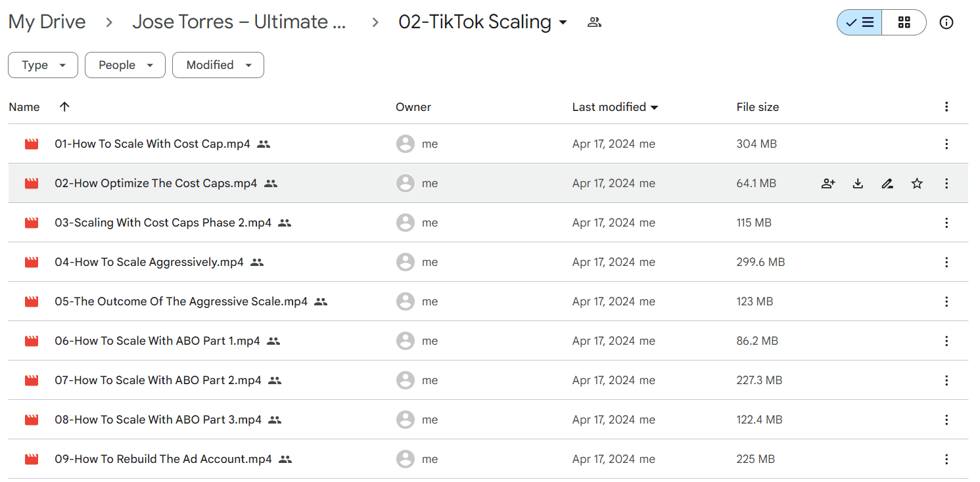Click video icon of 06-How To Scale With ABO Part 1
Viewport: 980px width, 482px height.
click(32, 341)
